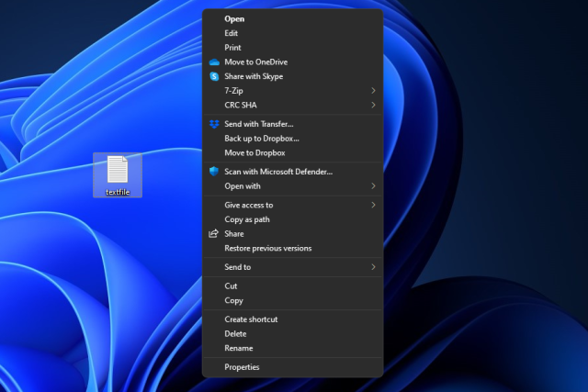Open the 7-Zip menu entry
The height and width of the screenshot is (392, 588).
coord(292,91)
